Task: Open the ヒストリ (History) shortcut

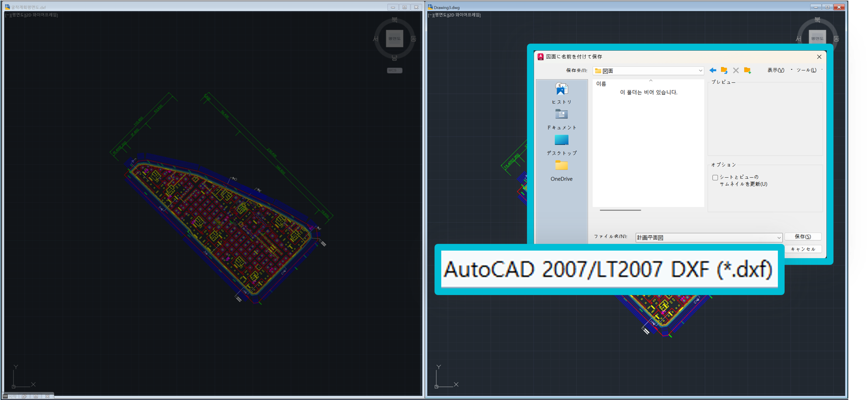Action: [561, 93]
